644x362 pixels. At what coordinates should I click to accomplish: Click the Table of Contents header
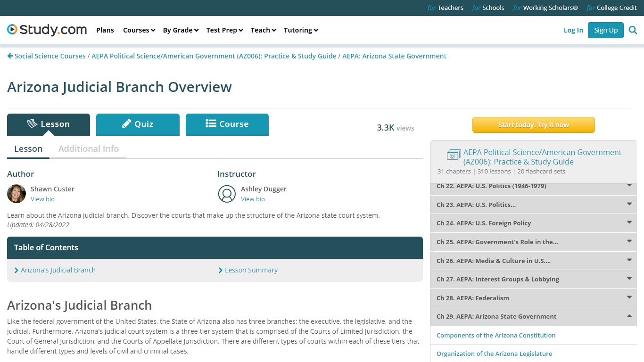coord(215,247)
